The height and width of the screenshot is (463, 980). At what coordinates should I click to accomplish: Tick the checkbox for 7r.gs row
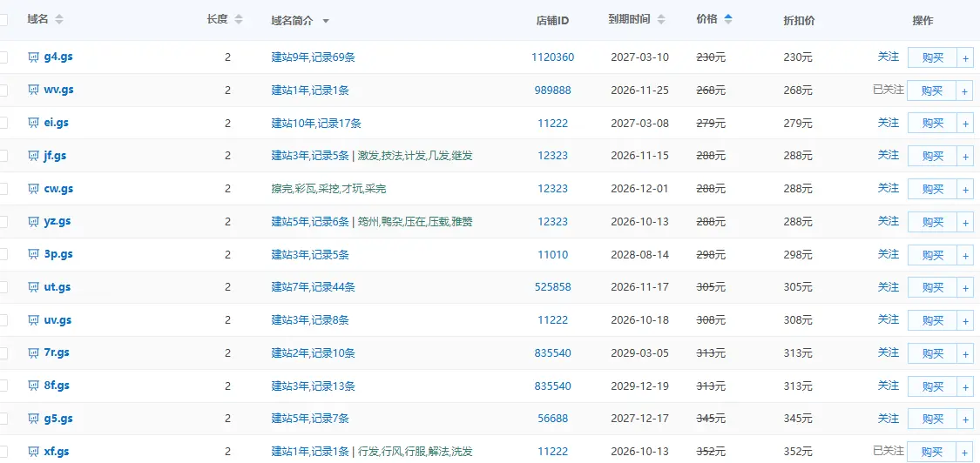click(x=3, y=353)
